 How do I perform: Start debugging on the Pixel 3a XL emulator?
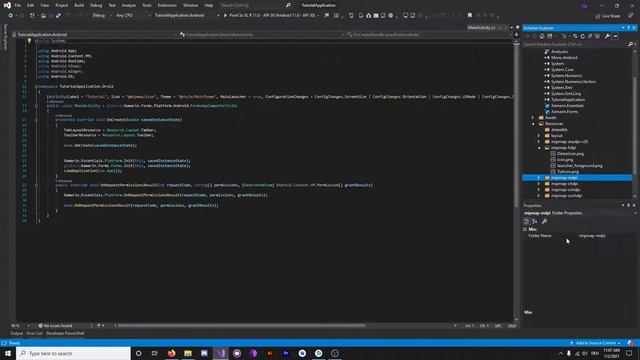(x=270, y=16)
